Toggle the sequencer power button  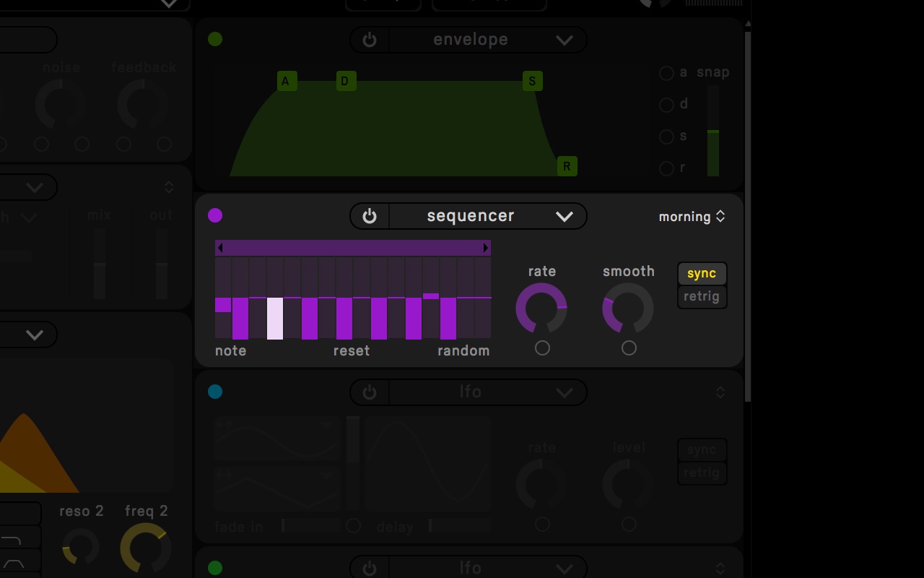pyautogui.click(x=370, y=216)
